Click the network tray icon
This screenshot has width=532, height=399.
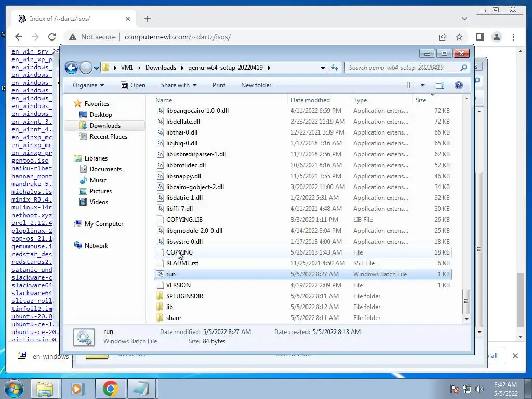(467, 389)
